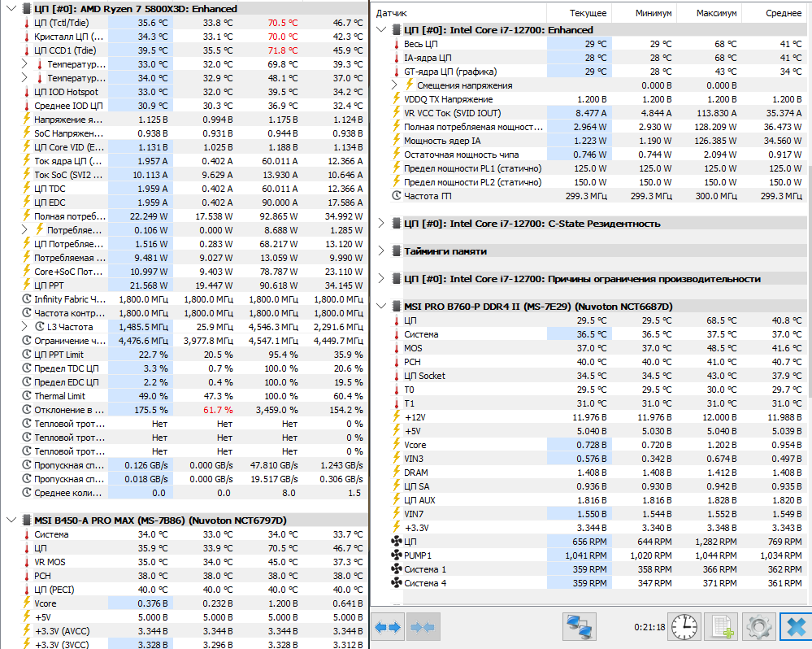Click the Текущее column header
812x649 pixels.
(580, 13)
